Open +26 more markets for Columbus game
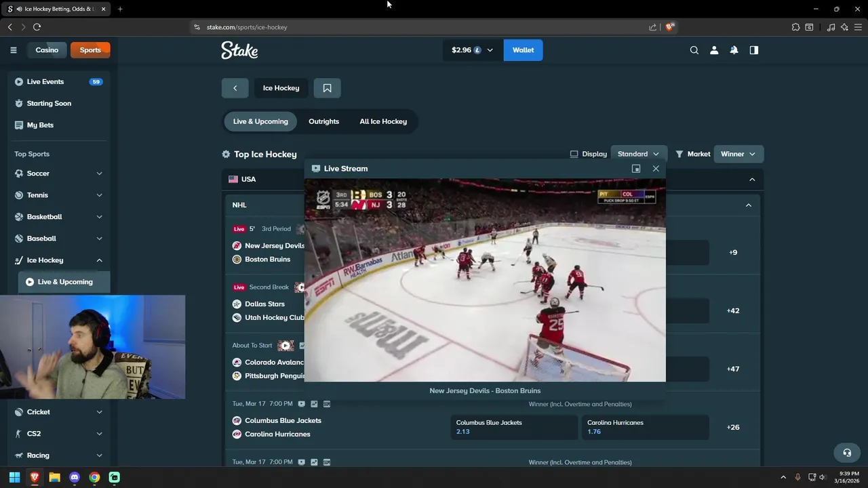 (x=733, y=428)
